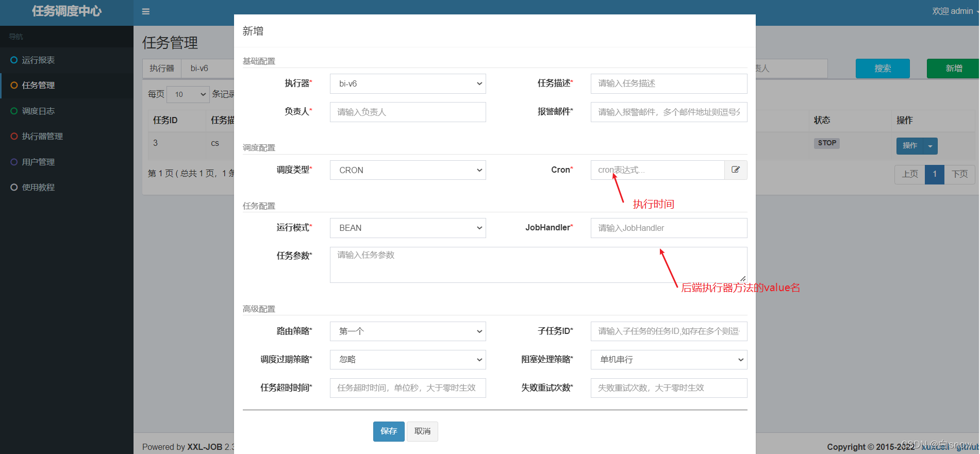Focus the JobHandler input field
This screenshot has height=454, width=980.
[669, 228]
